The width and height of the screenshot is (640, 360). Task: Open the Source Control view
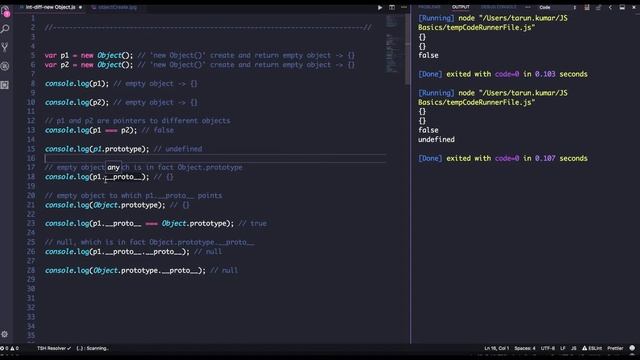click(5, 47)
